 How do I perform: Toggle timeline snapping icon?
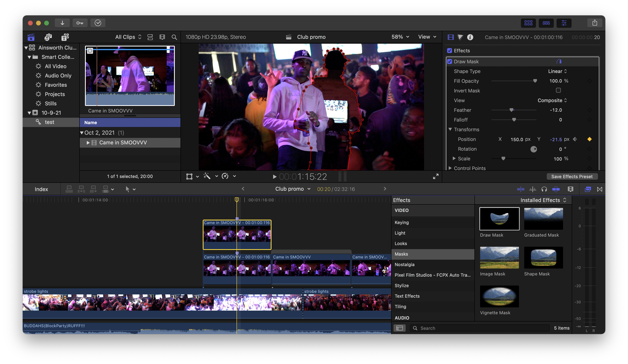point(556,189)
